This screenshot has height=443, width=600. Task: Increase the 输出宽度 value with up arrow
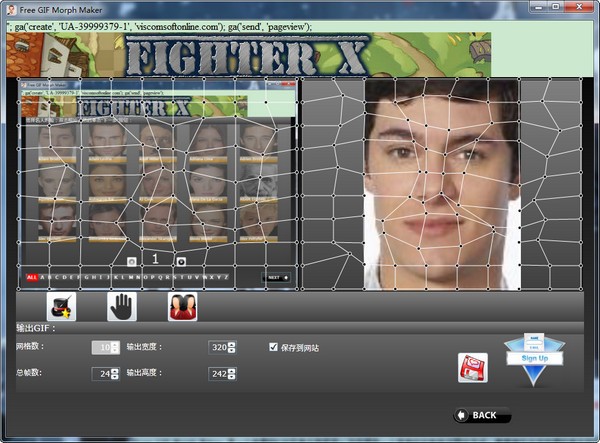click(232, 344)
